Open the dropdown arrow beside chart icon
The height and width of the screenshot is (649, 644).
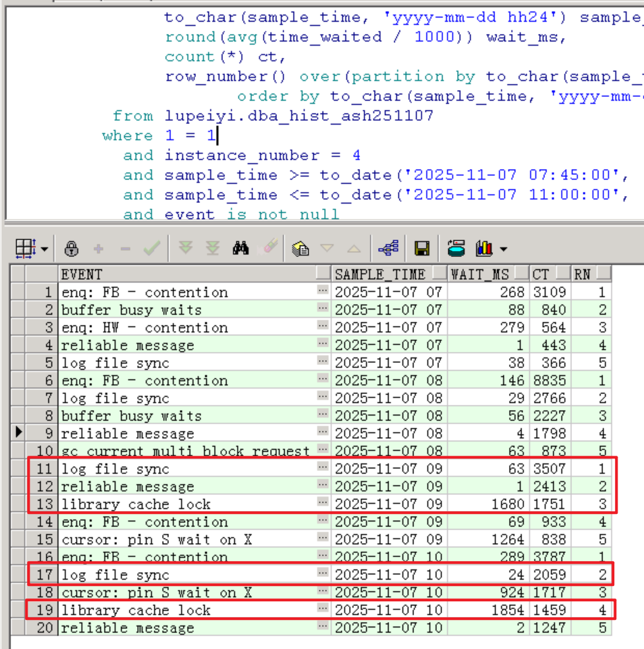503,249
